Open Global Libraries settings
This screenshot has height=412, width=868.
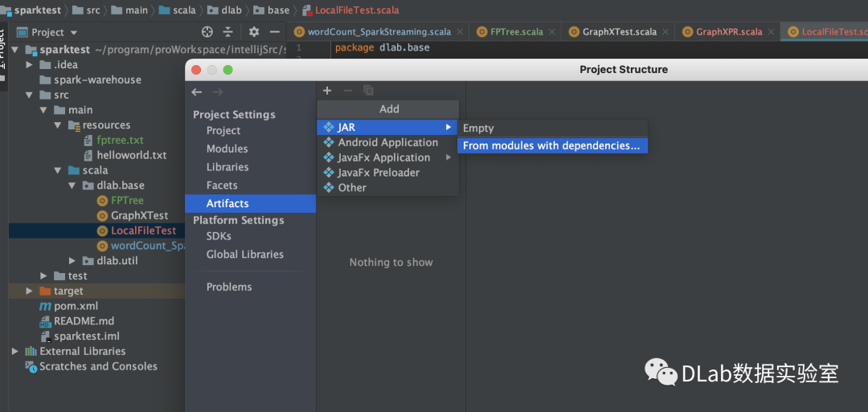point(244,255)
